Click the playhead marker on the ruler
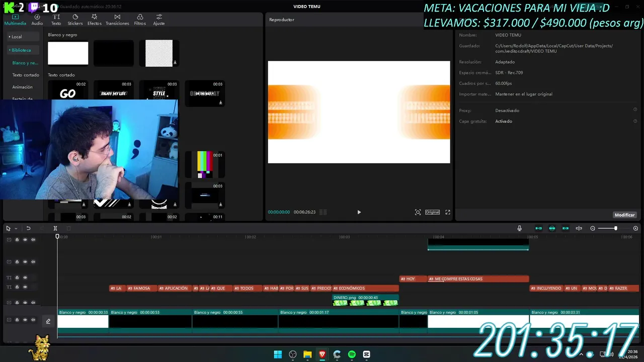The image size is (644, 362). coord(57,236)
